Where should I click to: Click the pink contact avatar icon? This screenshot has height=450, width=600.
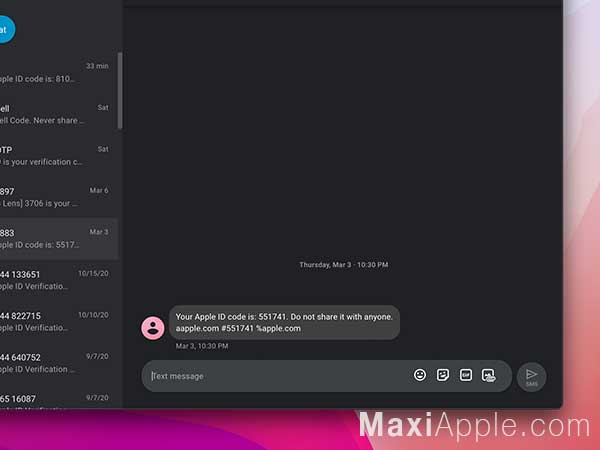(153, 328)
